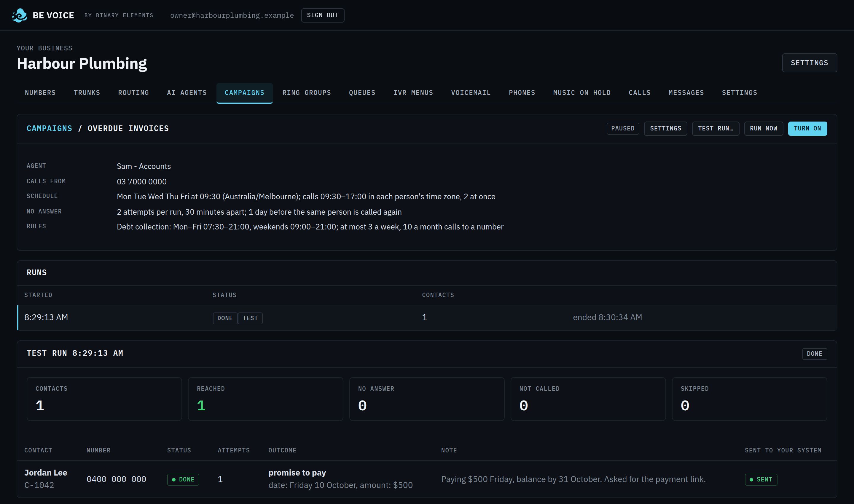Sign out of the account
Screen dimensions: 854x504
tap(322, 15)
